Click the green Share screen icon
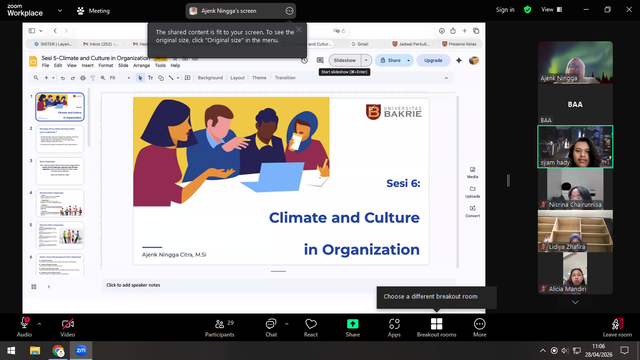The width and height of the screenshot is (640, 360). (353, 324)
